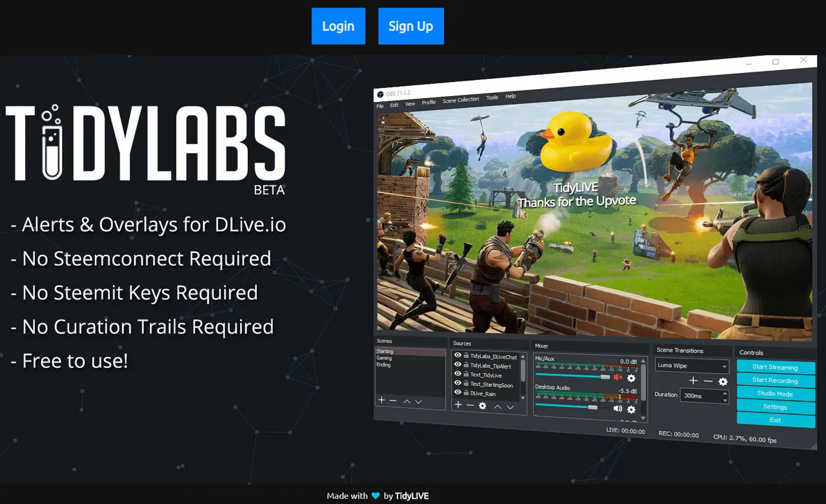
Task: Mute the Desktop Audio channel
Action: (618, 408)
